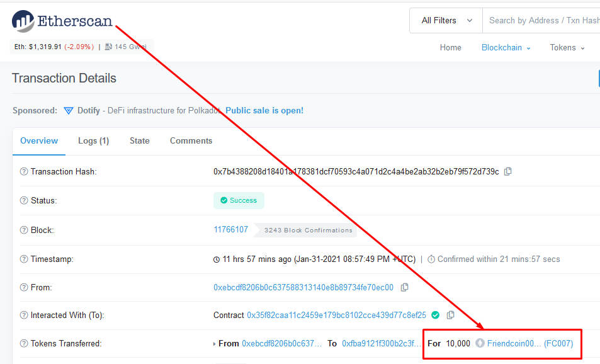The width and height of the screenshot is (600, 364).
Task: Expand the Blockchain menu
Action: (x=506, y=47)
